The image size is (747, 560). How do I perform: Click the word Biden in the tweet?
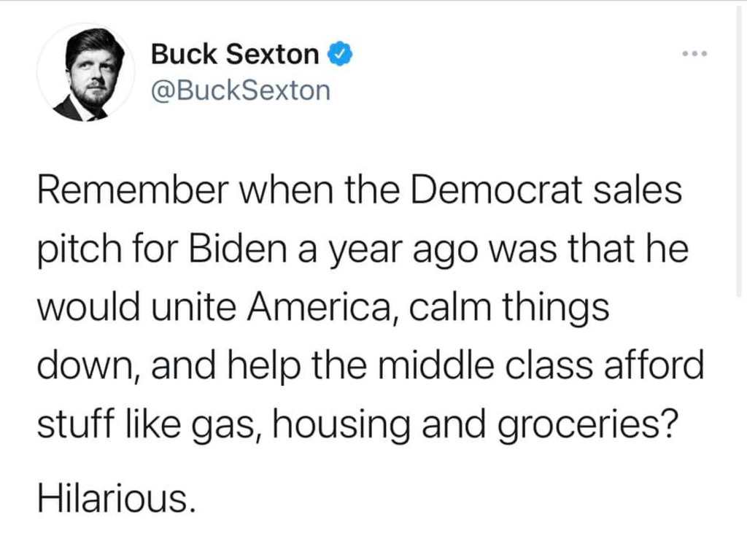point(238,249)
